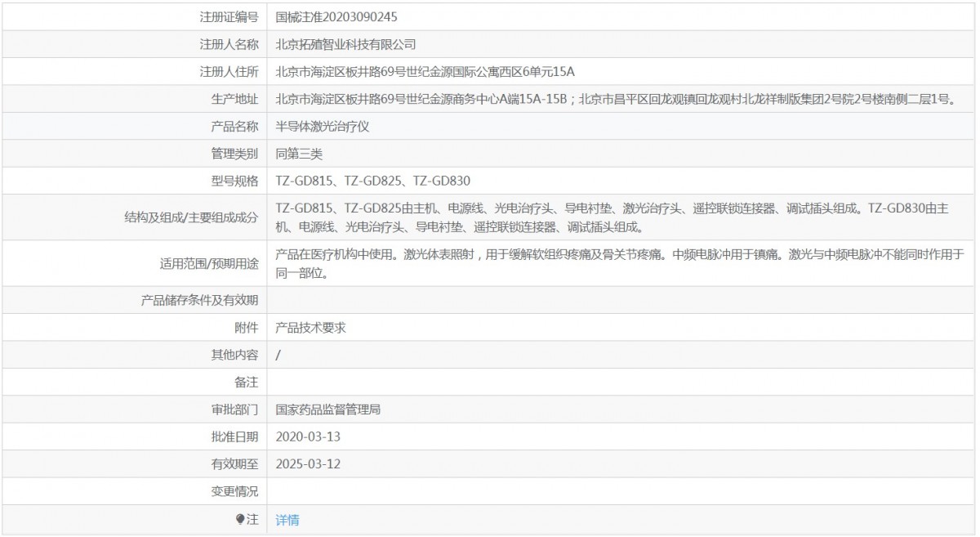The image size is (980, 537).
Task: Click the 管理类别 label
Action: (234, 153)
